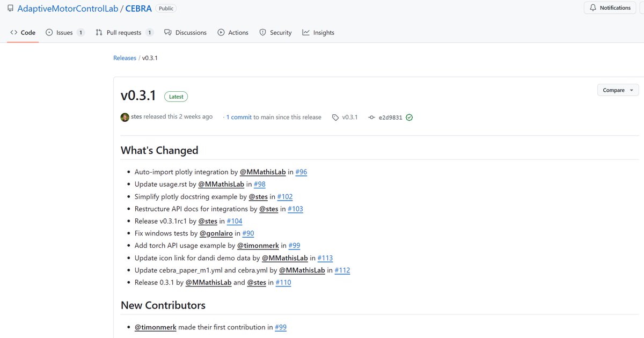Screen dimensions: 644x338
Task: Click @stes in Release v0.3.1rc1 line
Action: pyautogui.click(x=208, y=221)
